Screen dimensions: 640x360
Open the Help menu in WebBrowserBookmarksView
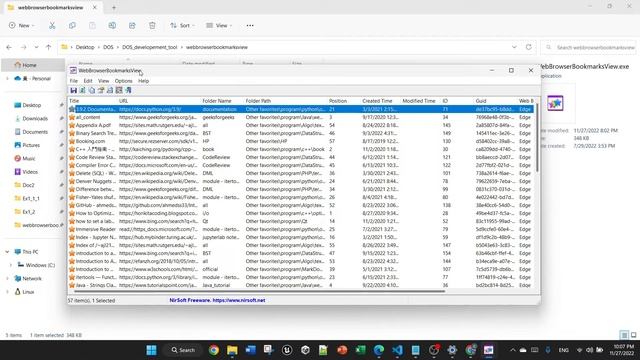[x=143, y=81]
